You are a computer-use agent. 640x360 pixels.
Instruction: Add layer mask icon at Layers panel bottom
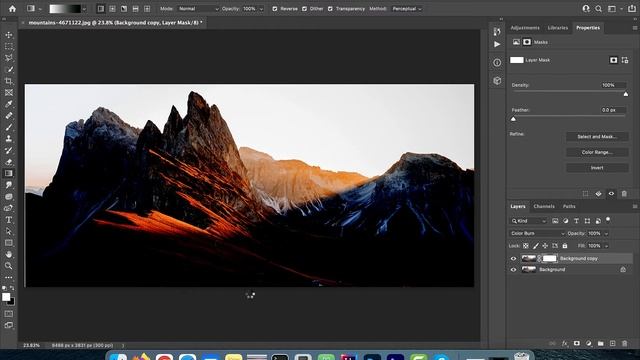pos(576,344)
